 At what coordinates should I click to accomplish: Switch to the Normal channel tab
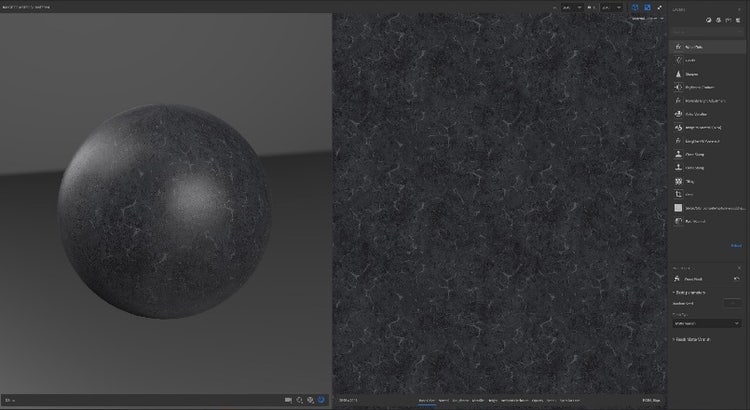pyautogui.click(x=443, y=400)
